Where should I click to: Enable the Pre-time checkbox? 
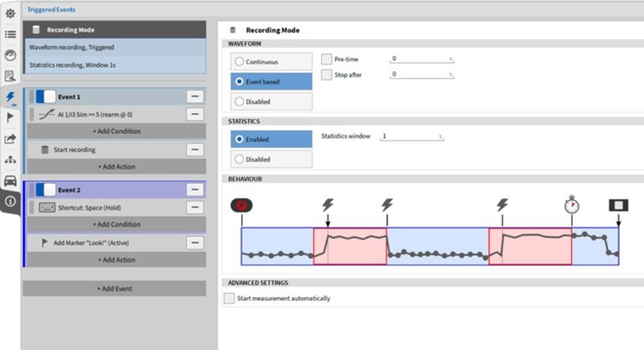[x=326, y=59]
